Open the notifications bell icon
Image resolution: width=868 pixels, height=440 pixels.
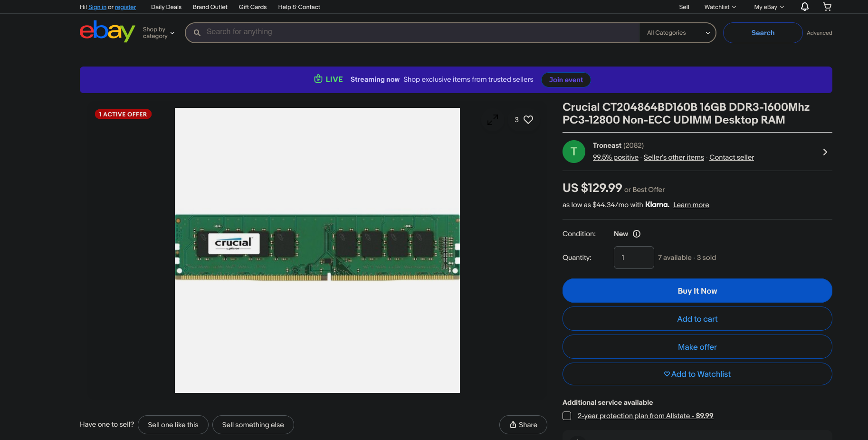pos(805,7)
